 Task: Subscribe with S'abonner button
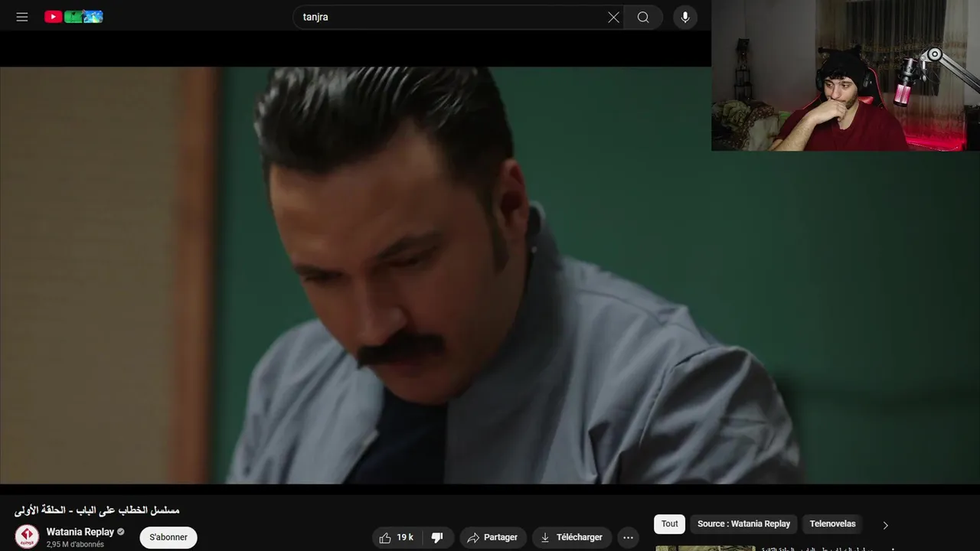point(168,537)
